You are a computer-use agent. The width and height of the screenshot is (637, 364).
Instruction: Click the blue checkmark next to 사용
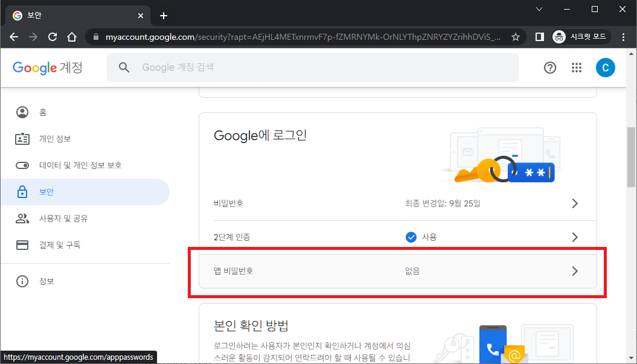pos(411,237)
